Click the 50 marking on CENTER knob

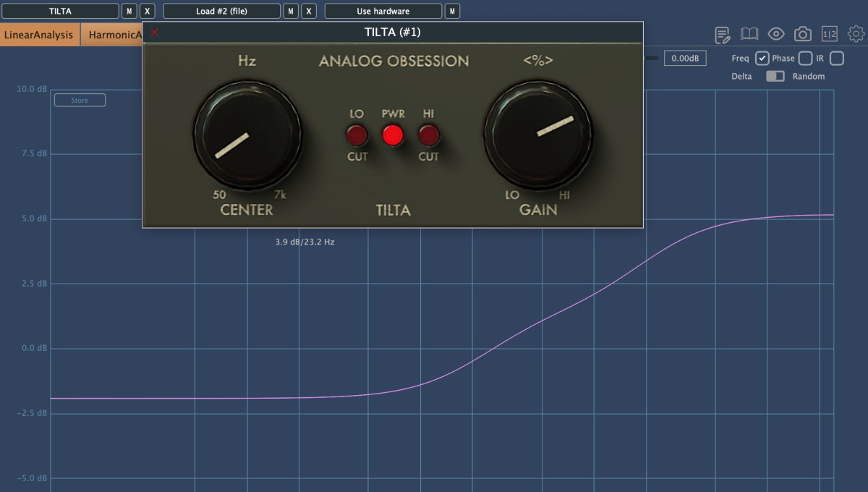point(219,195)
